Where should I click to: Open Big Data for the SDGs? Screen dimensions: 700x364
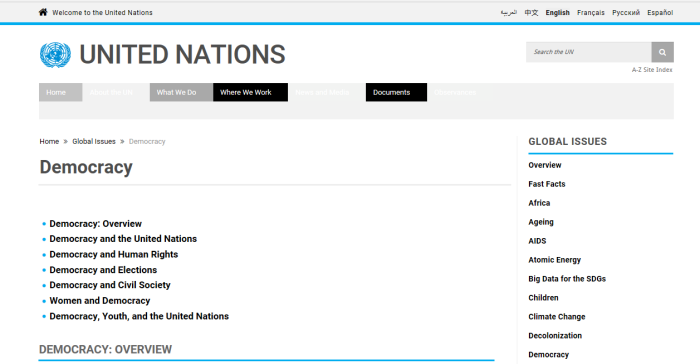tap(567, 279)
